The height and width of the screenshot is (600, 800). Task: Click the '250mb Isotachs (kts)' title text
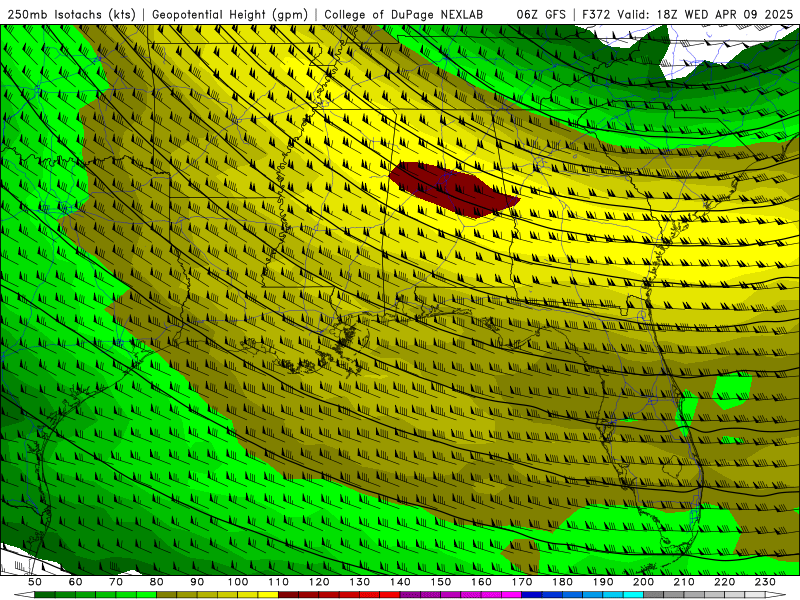(x=71, y=14)
